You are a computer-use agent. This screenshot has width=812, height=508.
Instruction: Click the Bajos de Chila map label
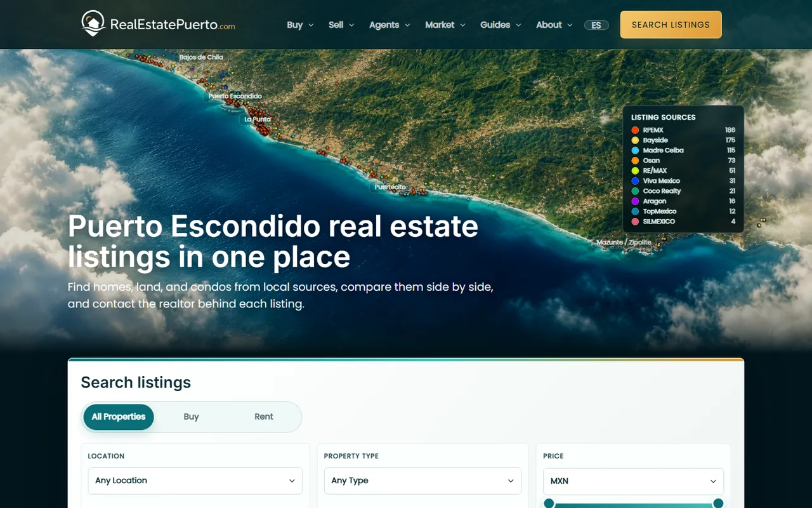tap(201, 57)
